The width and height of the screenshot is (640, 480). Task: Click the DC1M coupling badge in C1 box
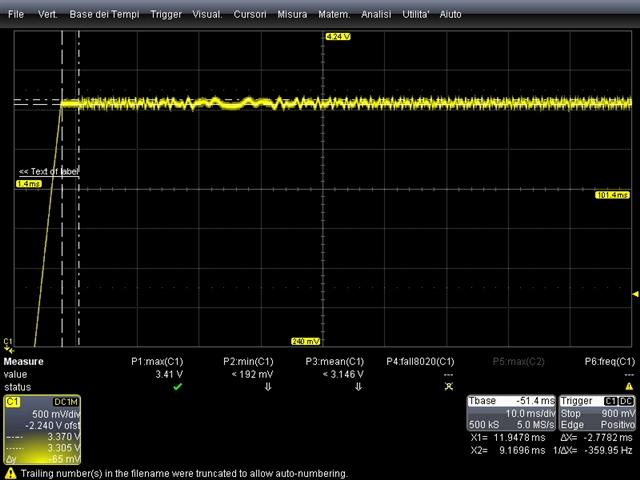65,402
